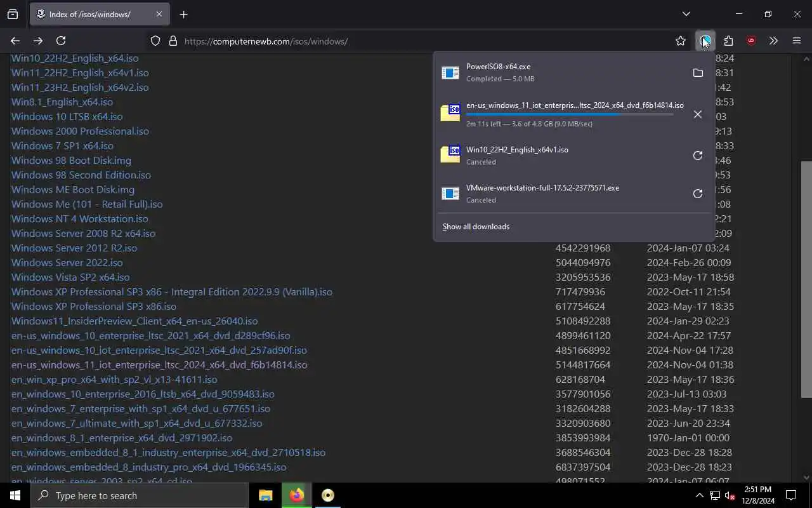
Task: Retry the Win10_22H2_English_x64v1.iso download
Action: pos(698,156)
